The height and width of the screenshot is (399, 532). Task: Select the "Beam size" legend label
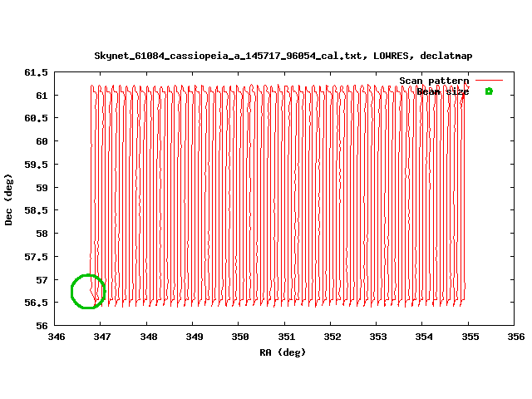442,91
